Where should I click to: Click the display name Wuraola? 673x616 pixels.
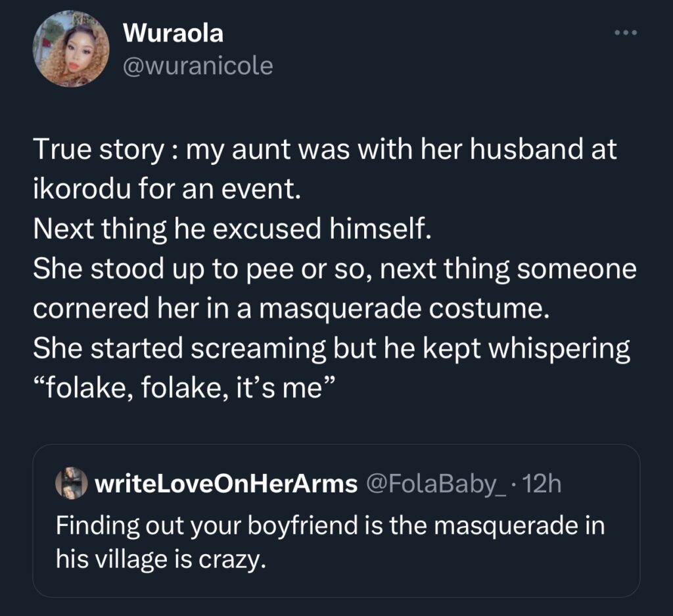(x=173, y=34)
